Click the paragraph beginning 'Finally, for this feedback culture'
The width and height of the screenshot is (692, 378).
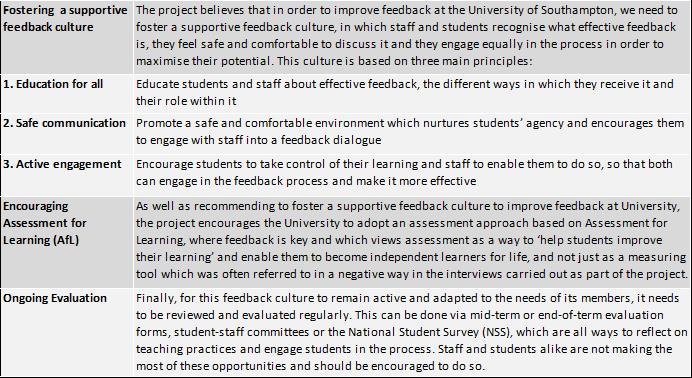point(411,332)
